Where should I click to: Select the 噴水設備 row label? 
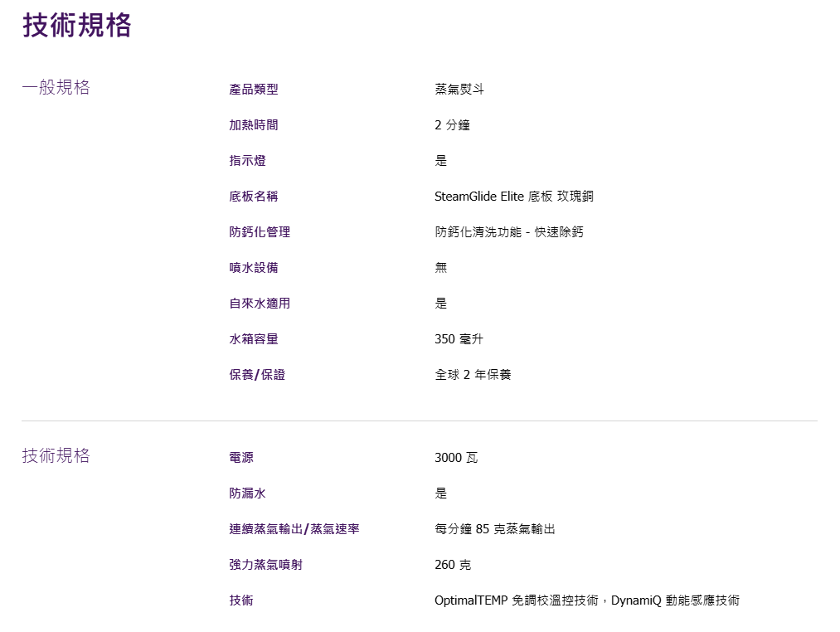pos(254,268)
